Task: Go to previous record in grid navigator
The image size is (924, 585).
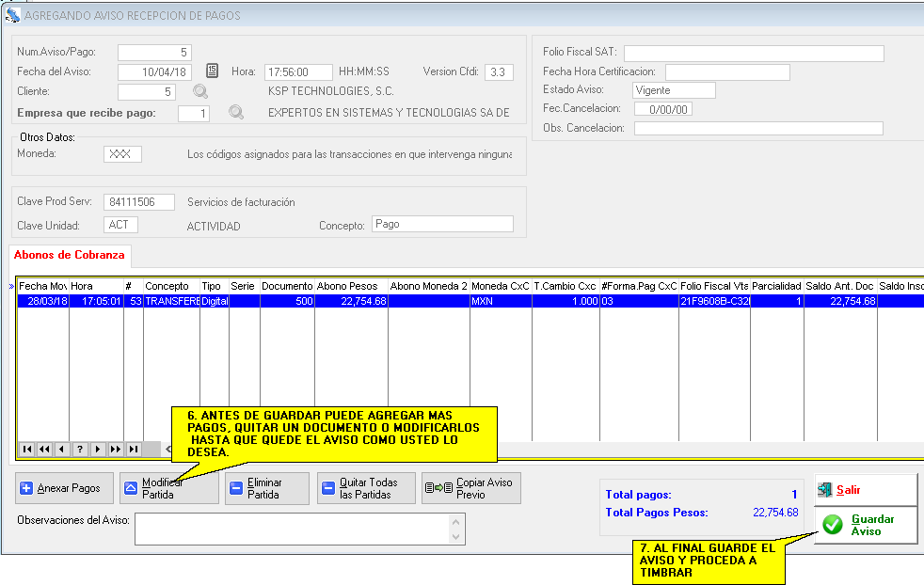Action: [x=62, y=450]
